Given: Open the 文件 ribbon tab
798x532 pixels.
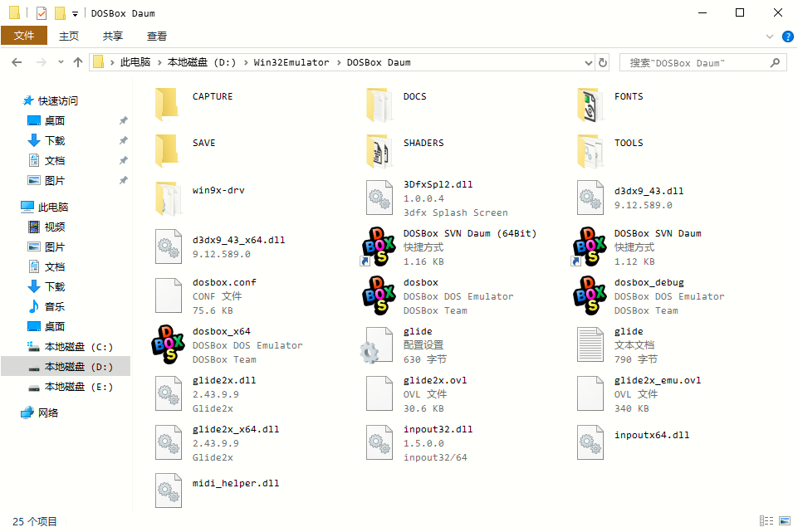Looking at the screenshot, I should (24, 36).
